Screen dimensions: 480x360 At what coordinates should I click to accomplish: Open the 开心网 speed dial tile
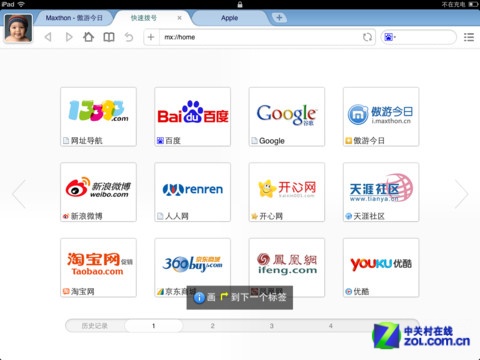pyautogui.click(x=287, y=192)
